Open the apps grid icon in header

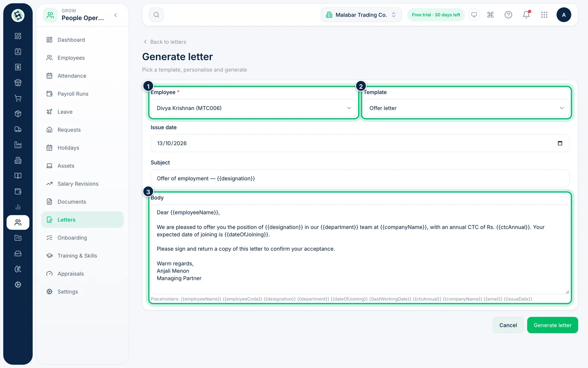(544, 15)
